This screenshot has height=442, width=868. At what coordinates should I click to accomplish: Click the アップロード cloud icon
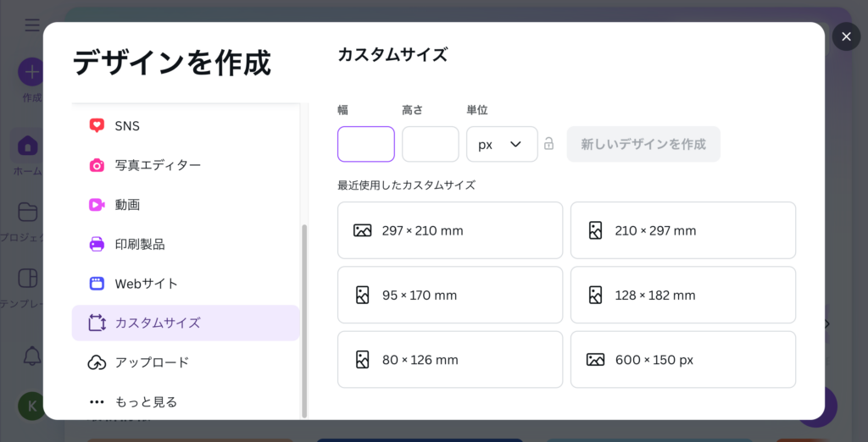pos(97,362)
